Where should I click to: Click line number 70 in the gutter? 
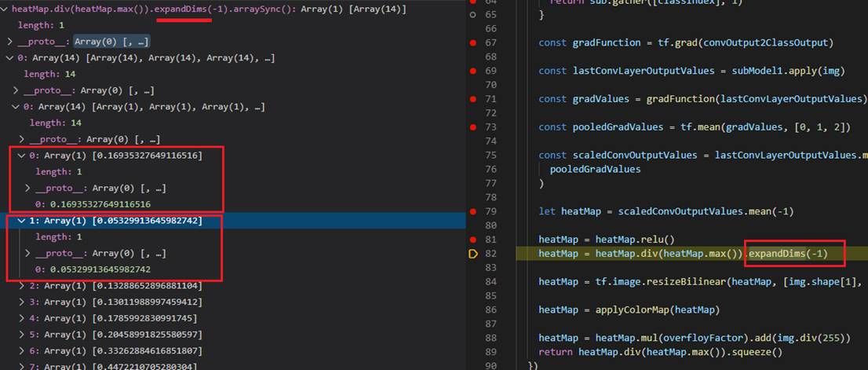(491, 85)
